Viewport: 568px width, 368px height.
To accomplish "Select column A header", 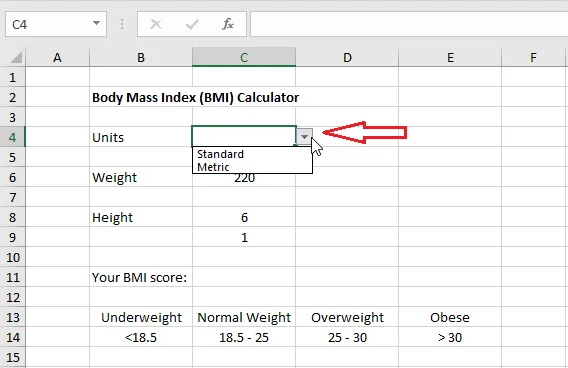I will click(57, 57).
